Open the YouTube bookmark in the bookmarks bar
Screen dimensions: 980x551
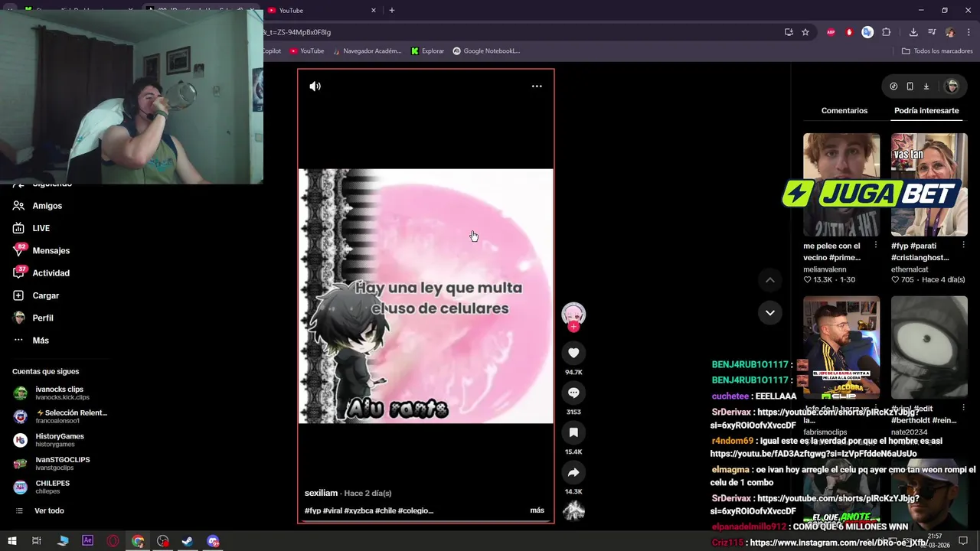[306, 51]
